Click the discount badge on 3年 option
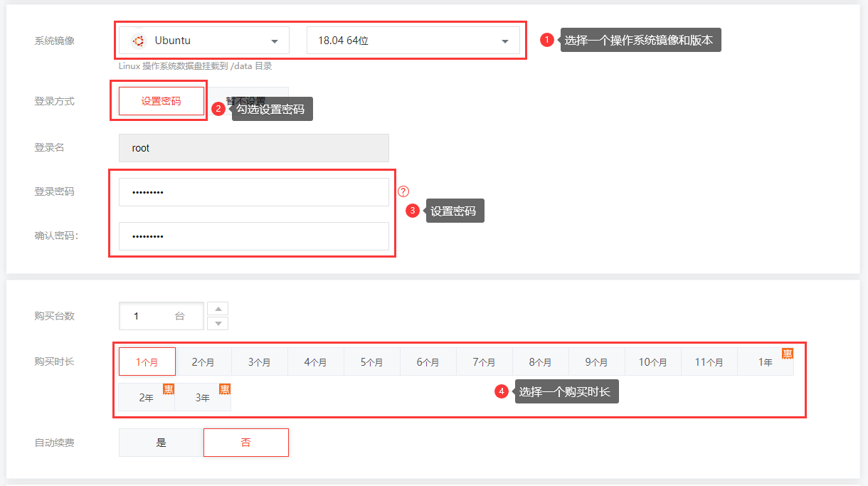 coord(224,389)
